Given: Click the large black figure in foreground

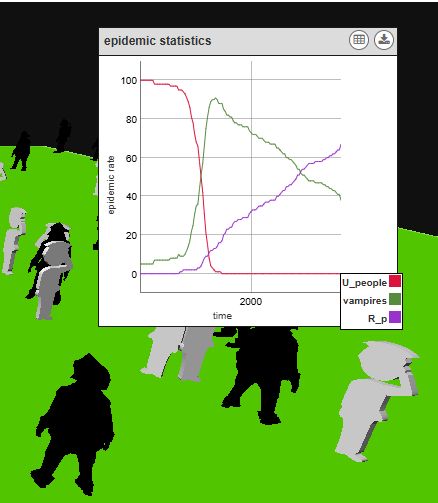Looking at the screenshot, I should 73,425.
